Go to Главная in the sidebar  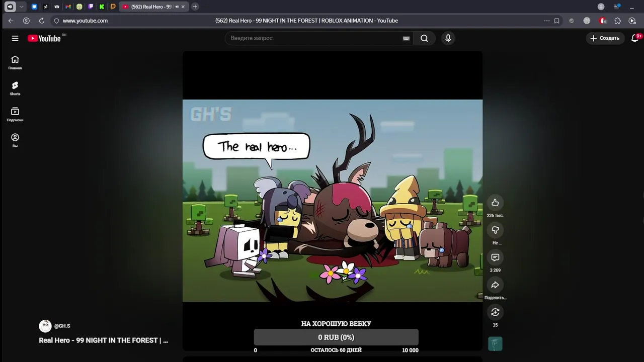point(15,63)
